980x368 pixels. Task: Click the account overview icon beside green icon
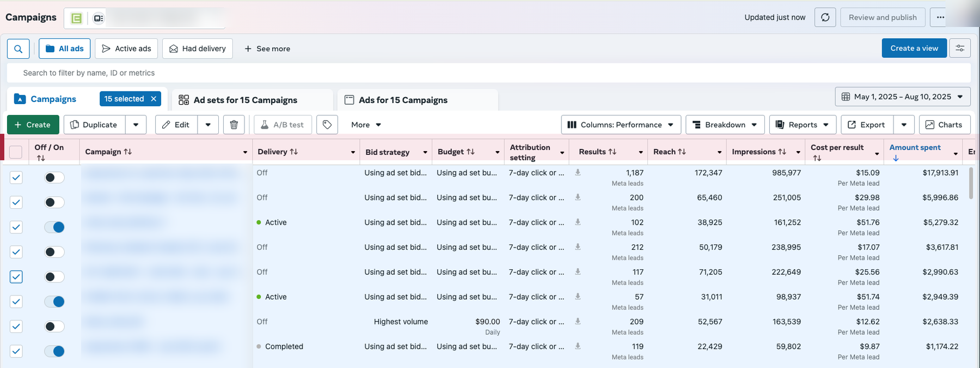point(99,19)
